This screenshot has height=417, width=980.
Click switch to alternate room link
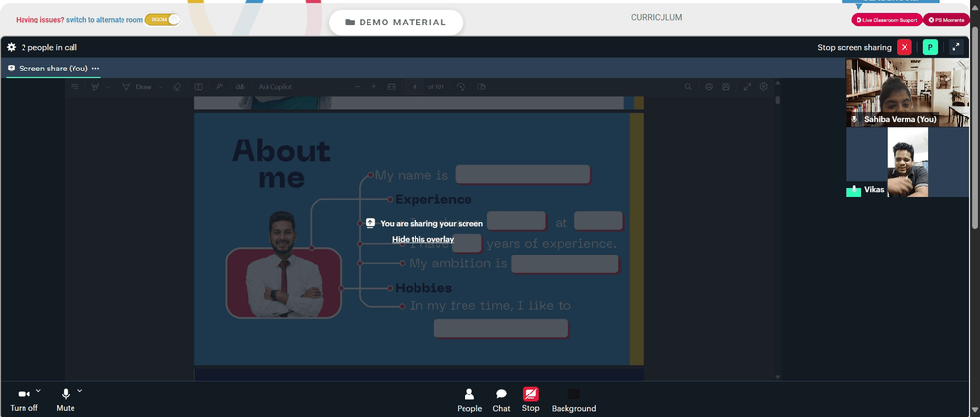pos(105,20)
